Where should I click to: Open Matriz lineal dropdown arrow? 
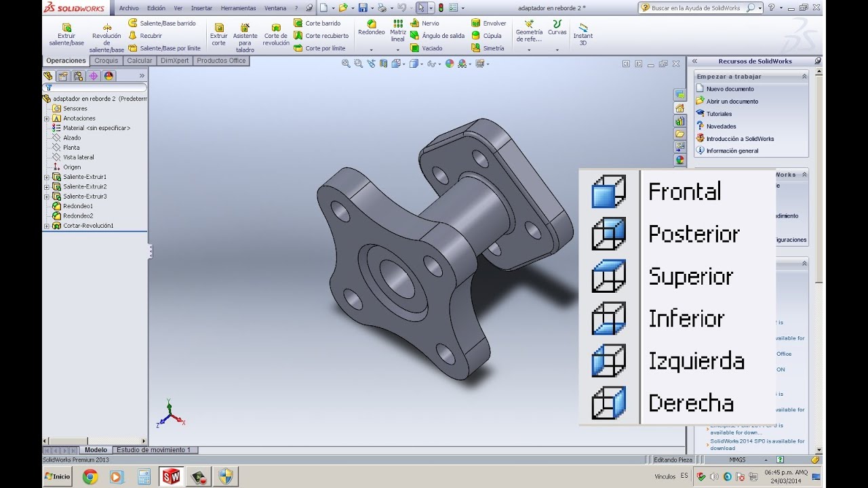pyautogui.click(x=398, y=50)
